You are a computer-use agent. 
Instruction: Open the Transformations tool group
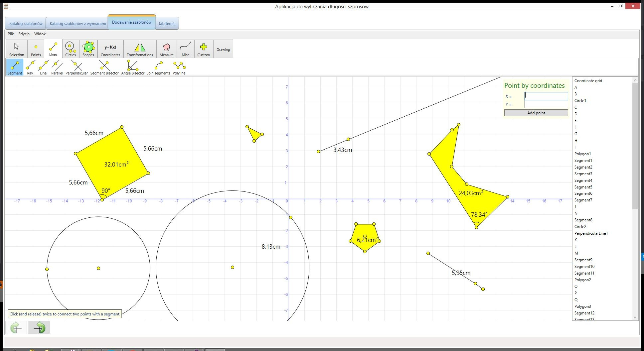point(140,49)
